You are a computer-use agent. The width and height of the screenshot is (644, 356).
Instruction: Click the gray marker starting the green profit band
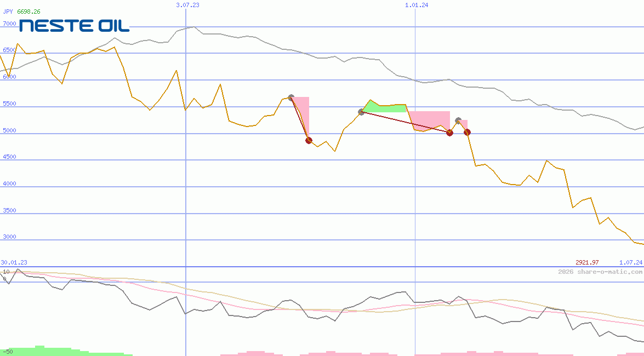pos(361,112)
